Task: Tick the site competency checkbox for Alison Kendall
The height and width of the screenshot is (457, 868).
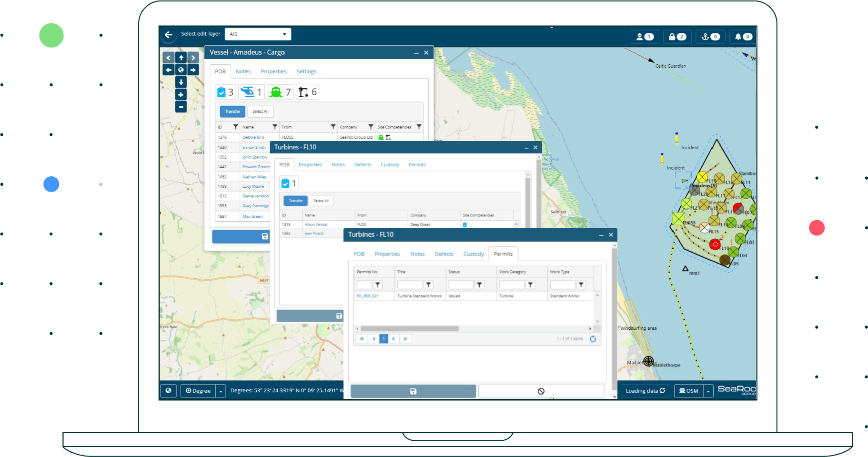Action: (x=465, y=224)
